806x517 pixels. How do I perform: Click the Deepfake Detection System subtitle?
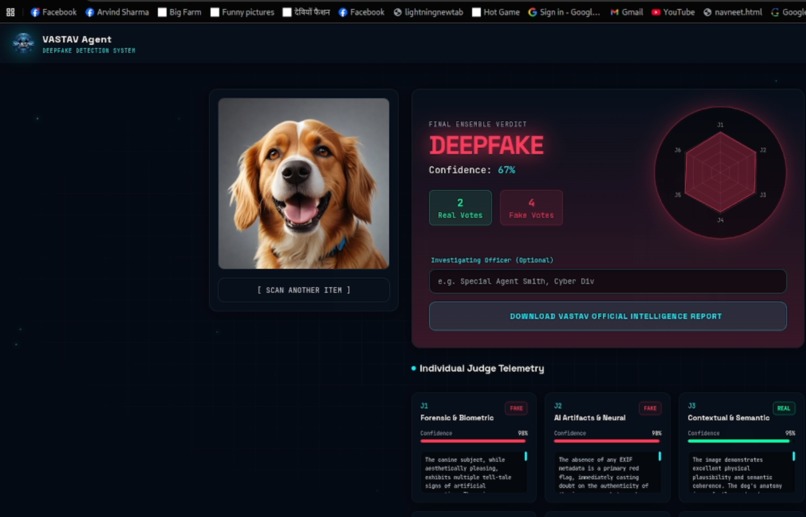pos(89,50)
